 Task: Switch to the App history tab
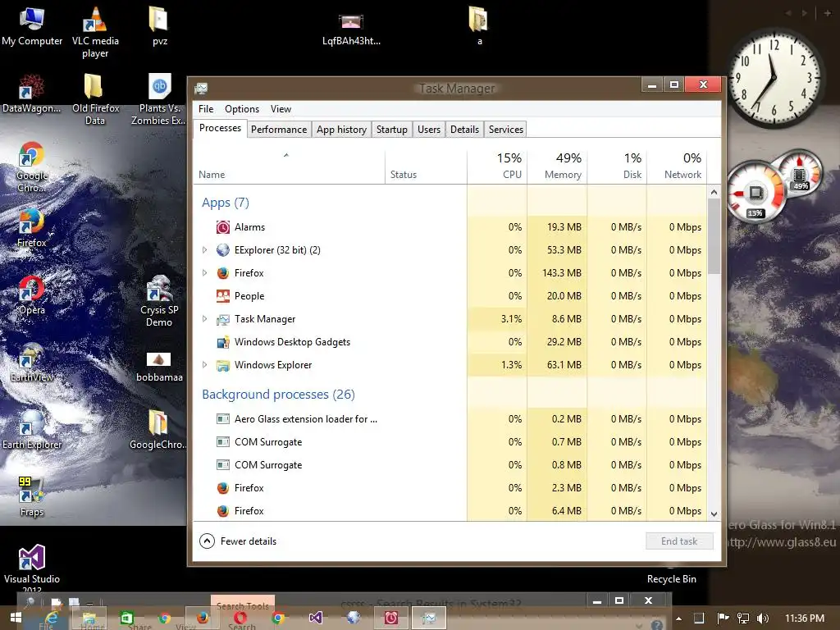(341, 129)
